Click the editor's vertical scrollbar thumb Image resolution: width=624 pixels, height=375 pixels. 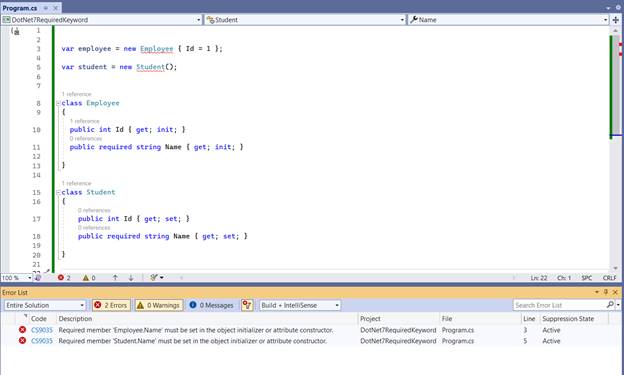click(x=616, y=84)
